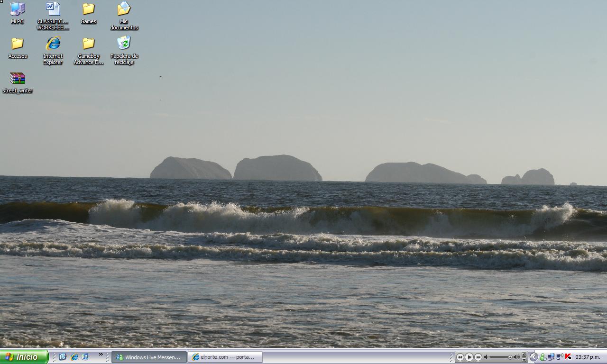
Task: Select the Papelera de reciclaje icon
Action: tap(124, 51)
